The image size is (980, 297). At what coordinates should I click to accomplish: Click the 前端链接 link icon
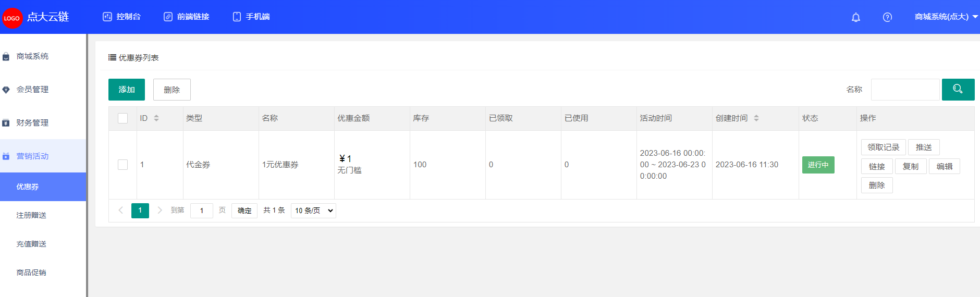coord(168,17)
